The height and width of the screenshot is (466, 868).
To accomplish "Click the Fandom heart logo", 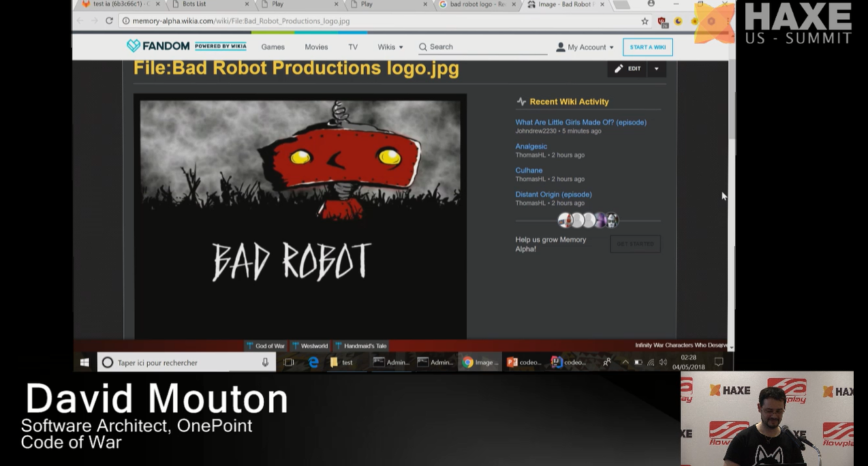I will click(x=133, y=46).
